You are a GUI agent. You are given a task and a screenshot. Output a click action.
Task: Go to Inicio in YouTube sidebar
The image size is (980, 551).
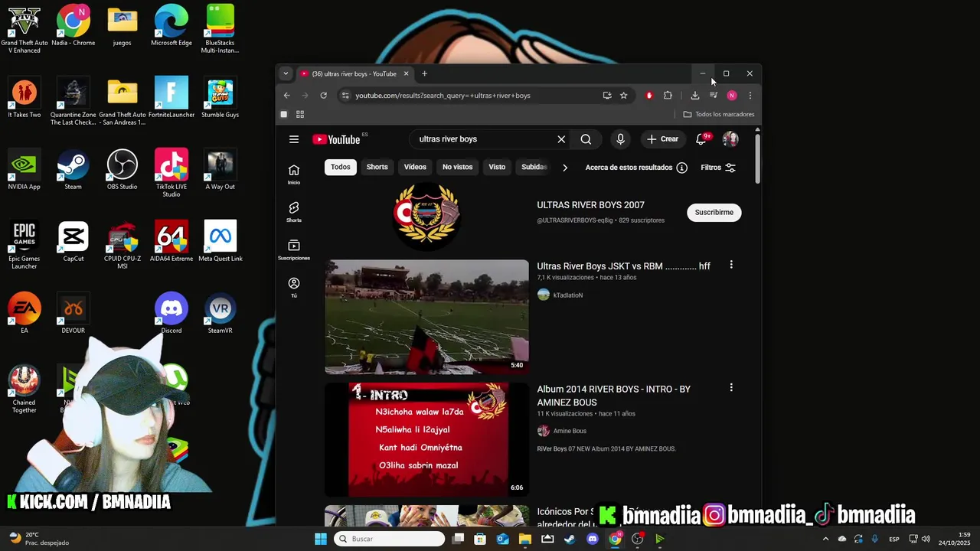pyautogui.click(x=294, y=174)
